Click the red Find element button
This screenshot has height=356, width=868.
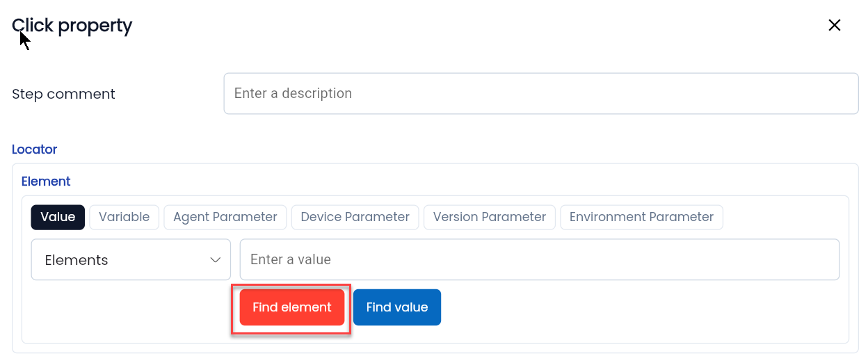tap(292, 307)
